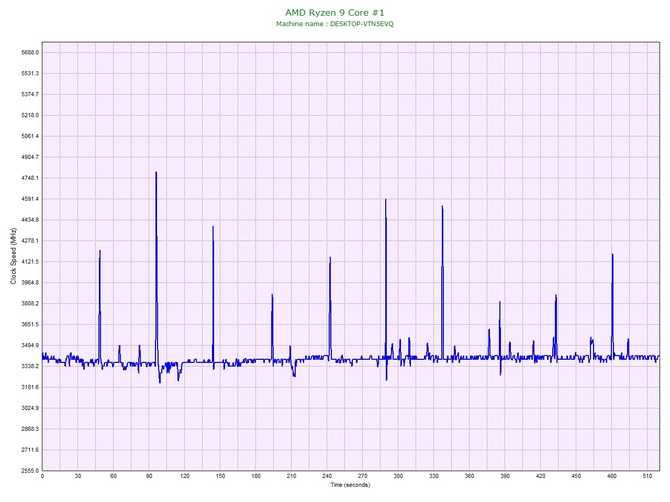670x502 pixels.
Task: Click the spike peak near 194 seconds
Action: pos(272,295)
